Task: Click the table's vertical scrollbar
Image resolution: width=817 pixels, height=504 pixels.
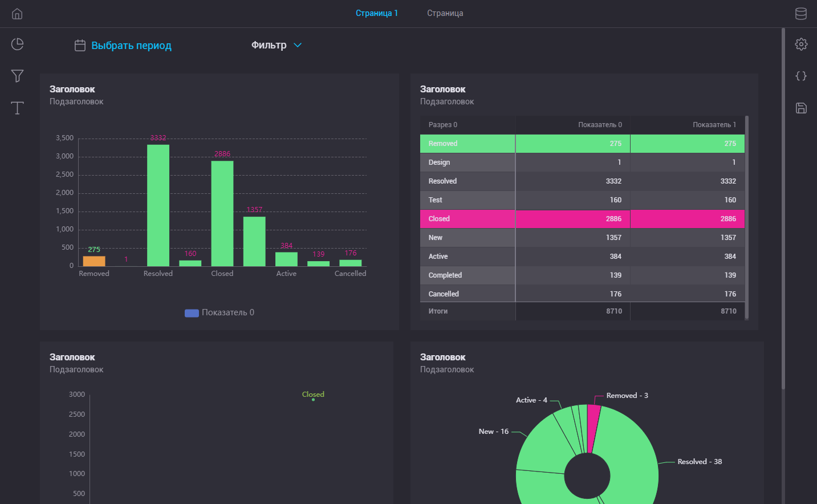Action: pos(747,217)
